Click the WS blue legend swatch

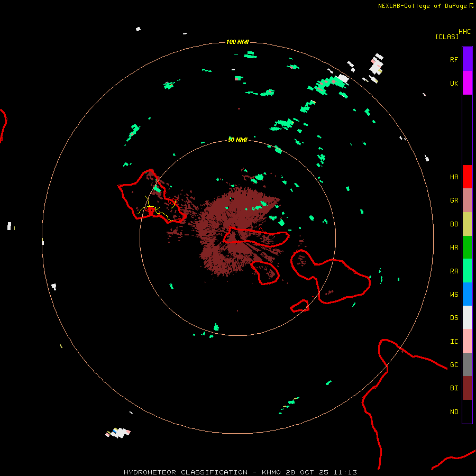point(467,294)
